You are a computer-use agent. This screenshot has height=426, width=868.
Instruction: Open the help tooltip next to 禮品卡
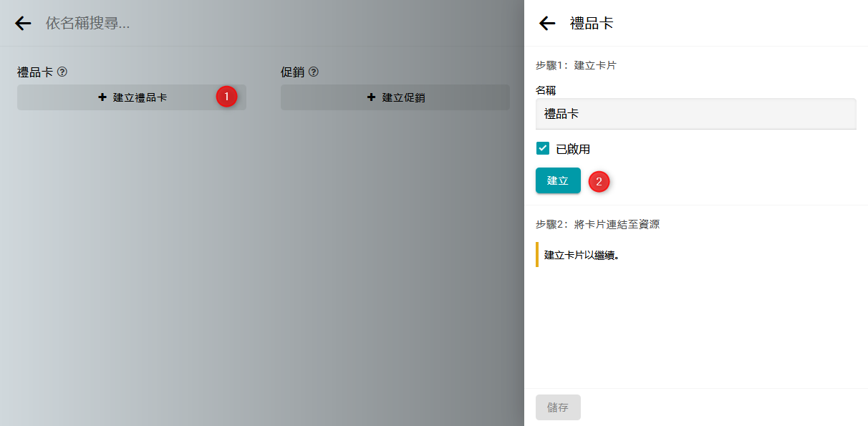(x=62, y=72)
